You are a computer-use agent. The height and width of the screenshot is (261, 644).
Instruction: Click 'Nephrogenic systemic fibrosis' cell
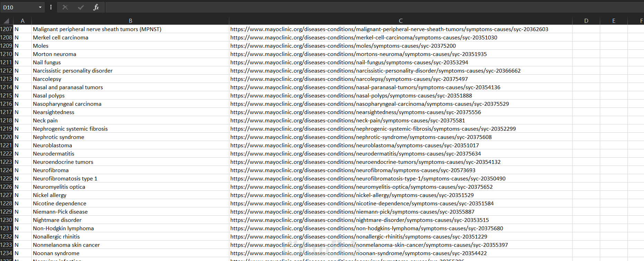click(x=130, y=129)
